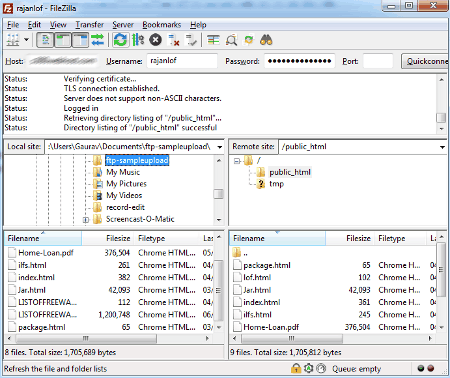Select ftp-sampleupload folder in local tree

click(137, 160)
